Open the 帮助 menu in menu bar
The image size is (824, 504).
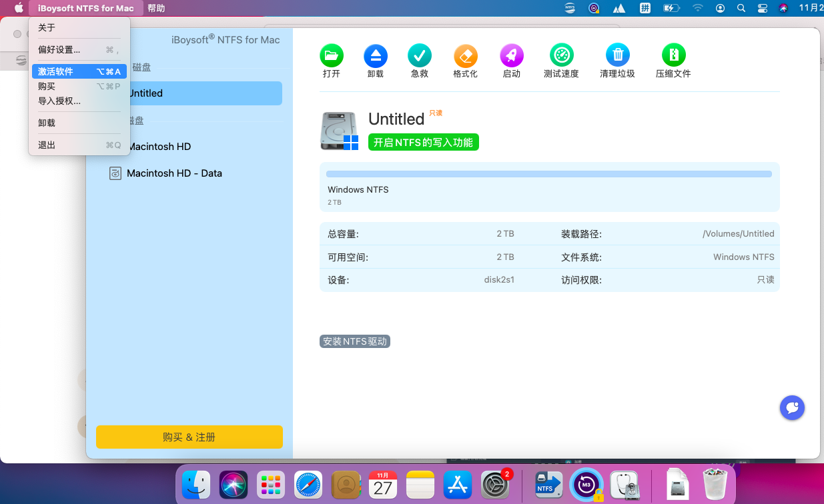pyautogui.click(x=156, y=8)
